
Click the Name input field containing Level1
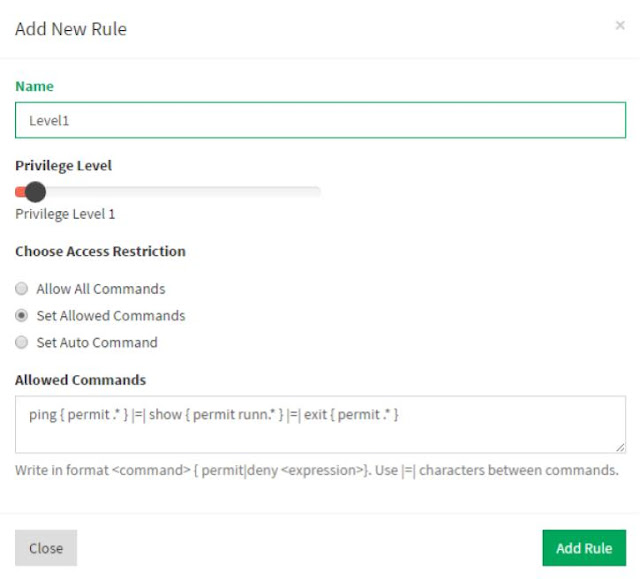tap(320, 120)
